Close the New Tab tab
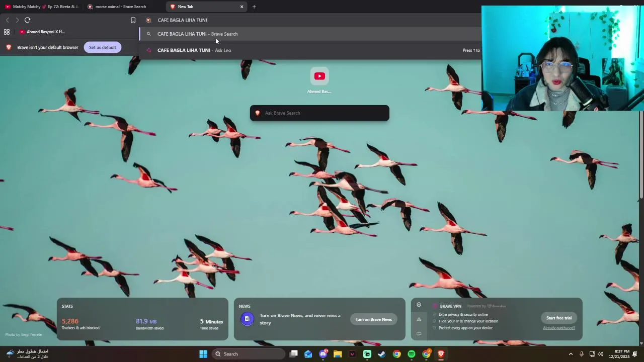Viewport: 644px width, 362px height. click(x=242, y=7)
